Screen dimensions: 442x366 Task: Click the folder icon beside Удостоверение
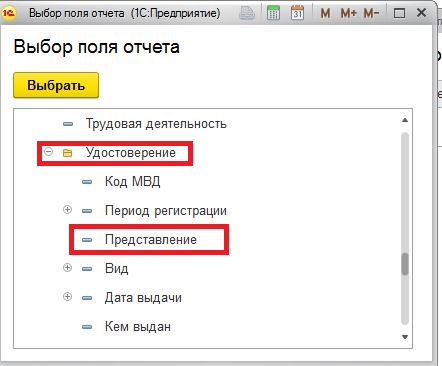(x=68, y=153)
